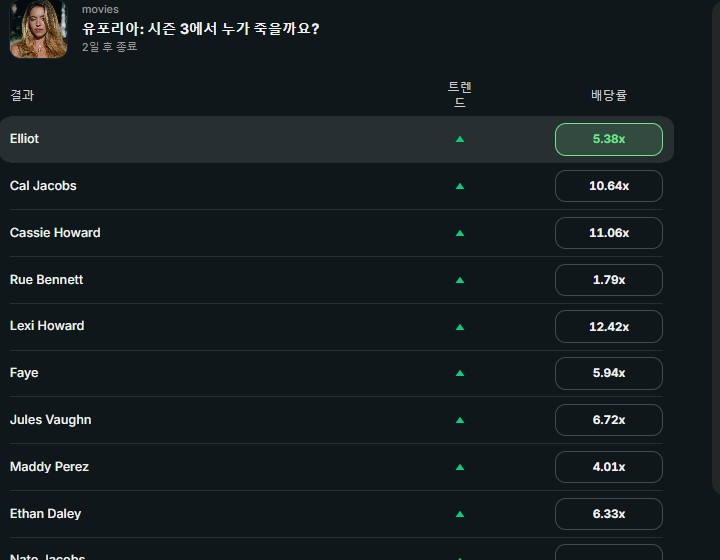Select 1.79x odds for Rue Bennett
The height and width of the screenshot is (560, 720).
(608, 280)
